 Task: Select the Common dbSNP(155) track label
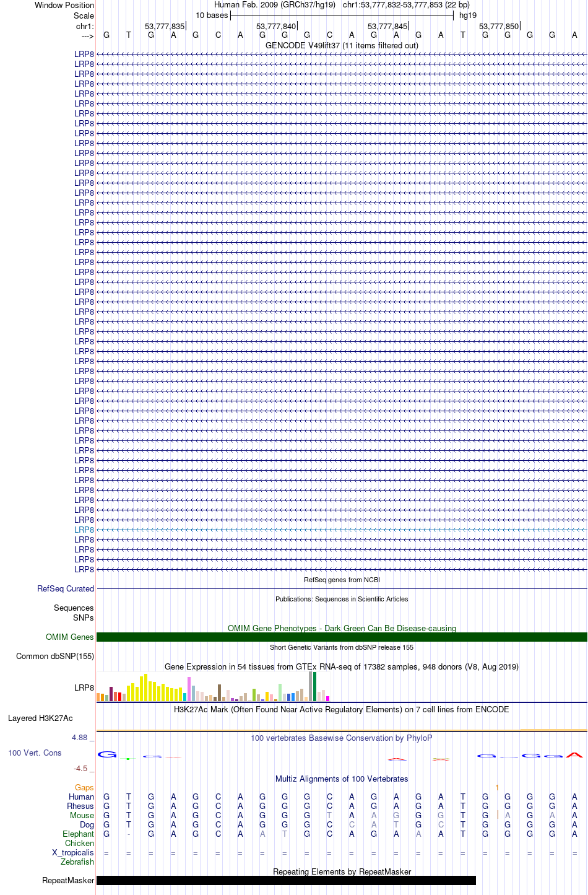pyautogui.click(x=55, y=656)
